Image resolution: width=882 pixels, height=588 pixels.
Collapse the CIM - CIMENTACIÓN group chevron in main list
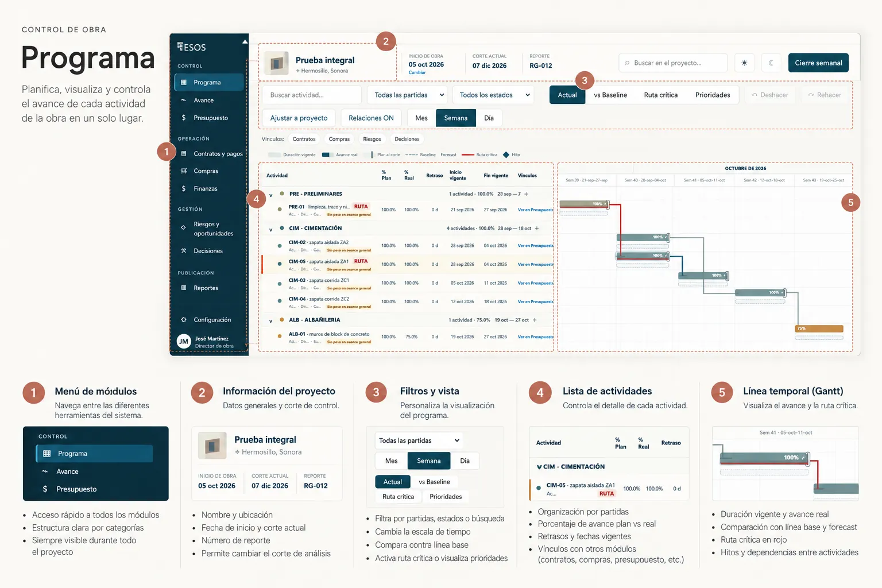point(271,230)
